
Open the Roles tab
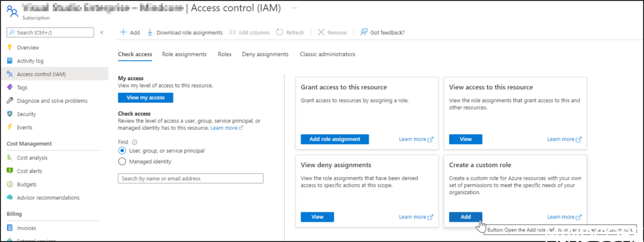click(225, 54)
